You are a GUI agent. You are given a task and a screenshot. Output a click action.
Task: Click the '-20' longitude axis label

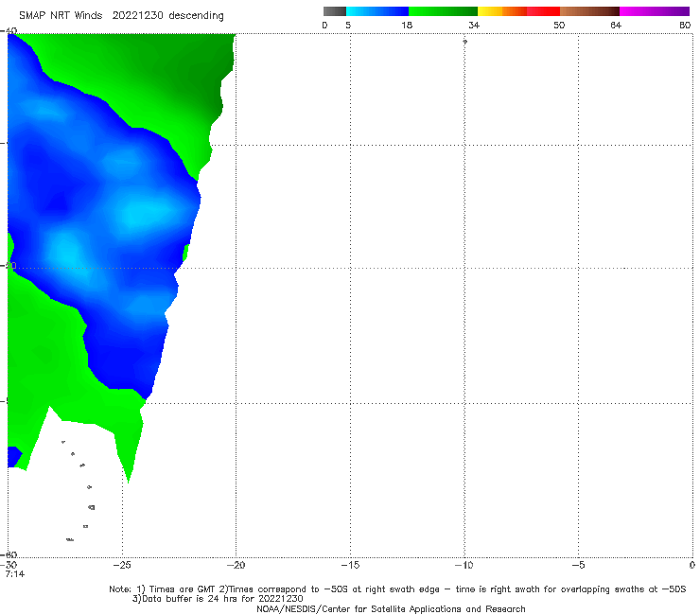(x=236, y=565)
